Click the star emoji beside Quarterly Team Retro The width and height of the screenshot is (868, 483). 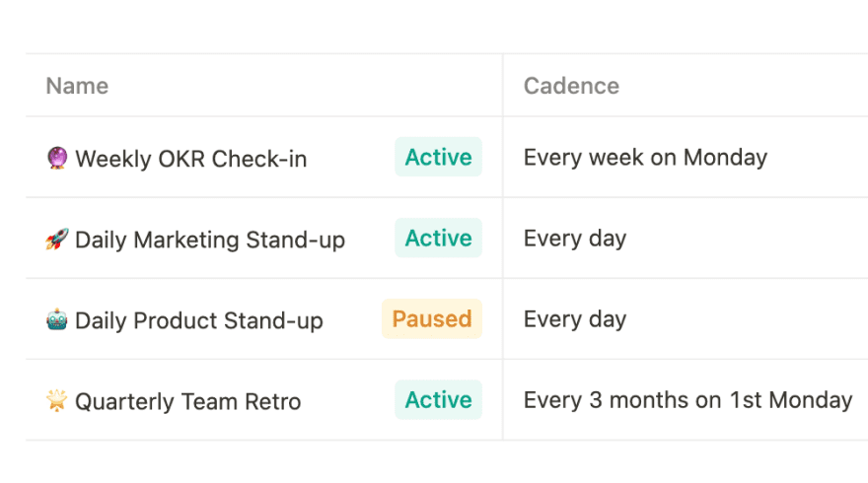click(x=57, y=400)
